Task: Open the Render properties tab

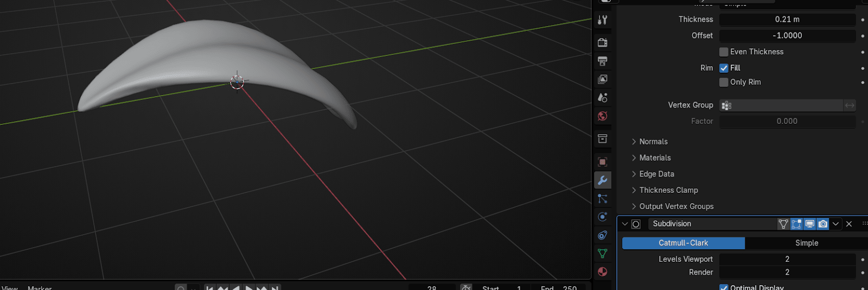Action: pos(602,42)
